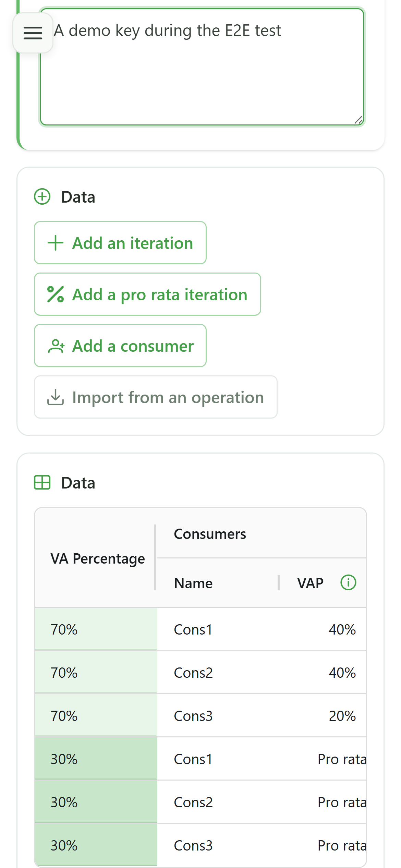Viewport: 401px width, 868px height.
Task: Select the first 30% VA Percentage cell
Action: (96, 759)
